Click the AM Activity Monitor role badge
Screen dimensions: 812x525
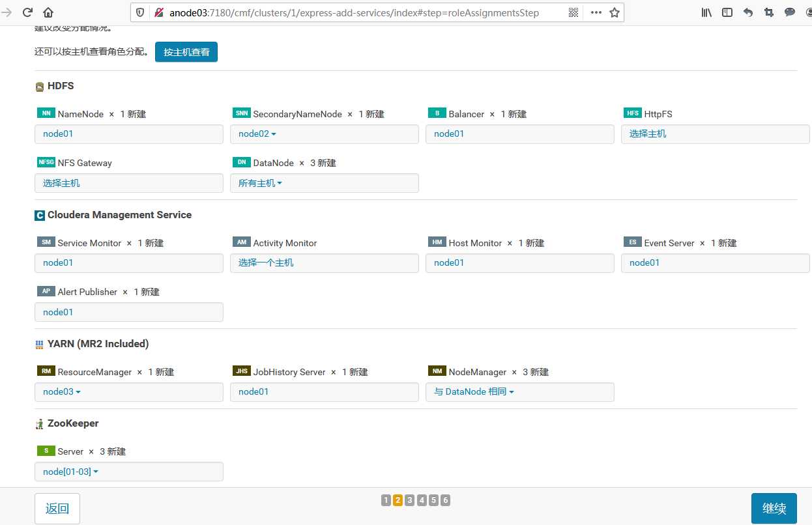tap(241, 242)
